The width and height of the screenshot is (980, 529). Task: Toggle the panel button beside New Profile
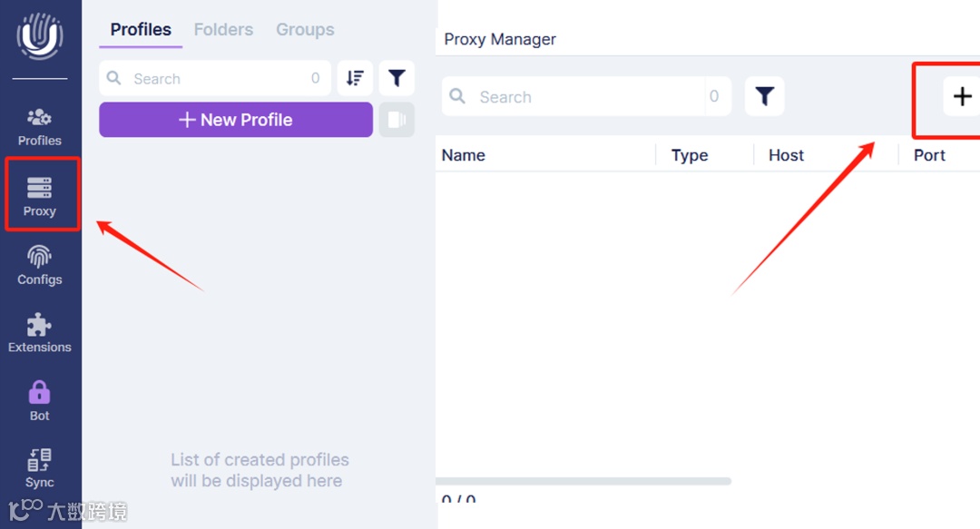pos(397,120)
